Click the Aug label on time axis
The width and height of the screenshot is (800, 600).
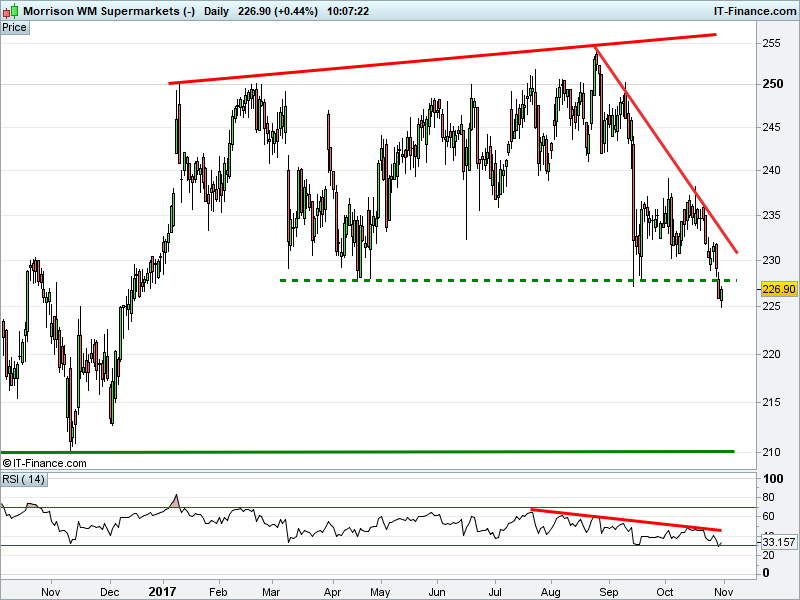click(551, 592)
